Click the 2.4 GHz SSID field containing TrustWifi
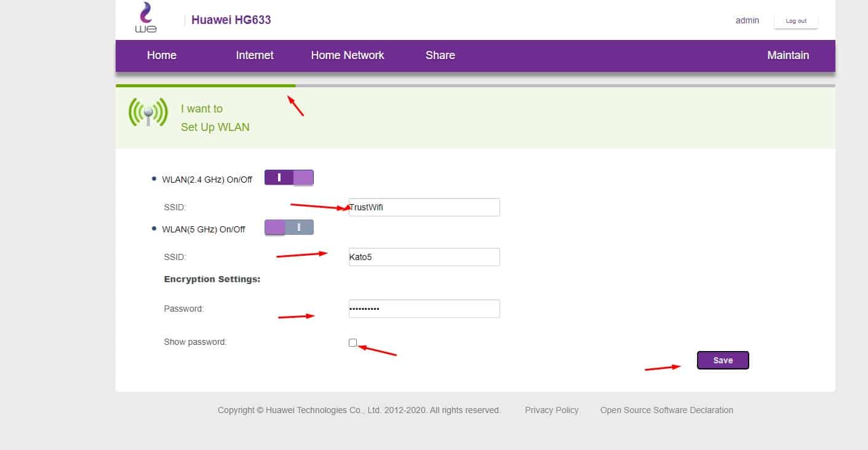 424,207
